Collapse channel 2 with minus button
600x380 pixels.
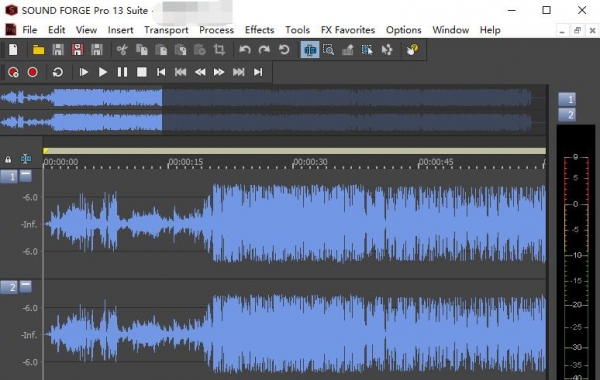(x=26, y=286)
